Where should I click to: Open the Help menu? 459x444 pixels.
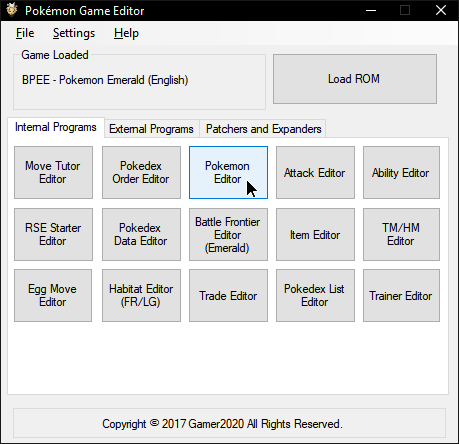(126, 33)
